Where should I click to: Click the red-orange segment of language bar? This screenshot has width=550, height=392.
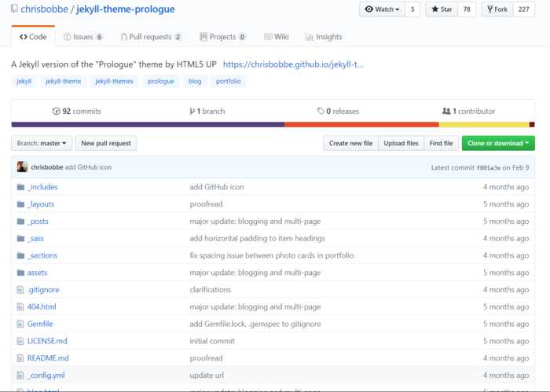click(361, 124)
